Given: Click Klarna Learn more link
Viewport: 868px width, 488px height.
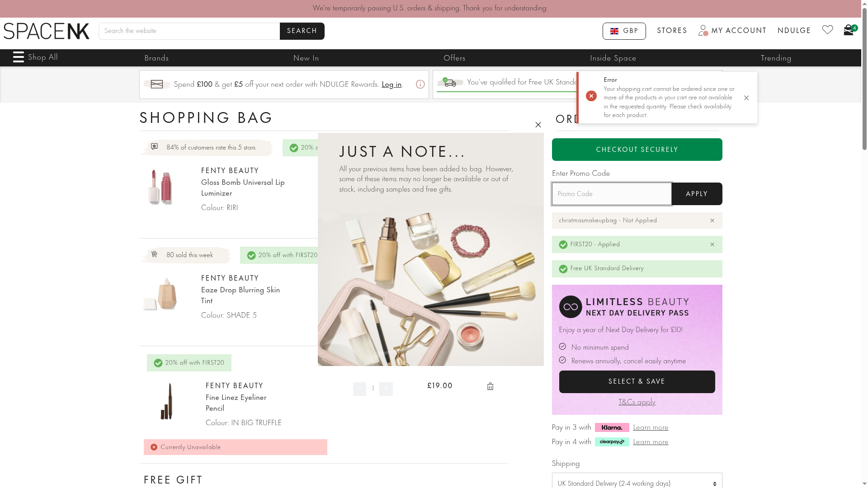Looking at the screenshot, I should pyautogui.click(x=650, y=427).
